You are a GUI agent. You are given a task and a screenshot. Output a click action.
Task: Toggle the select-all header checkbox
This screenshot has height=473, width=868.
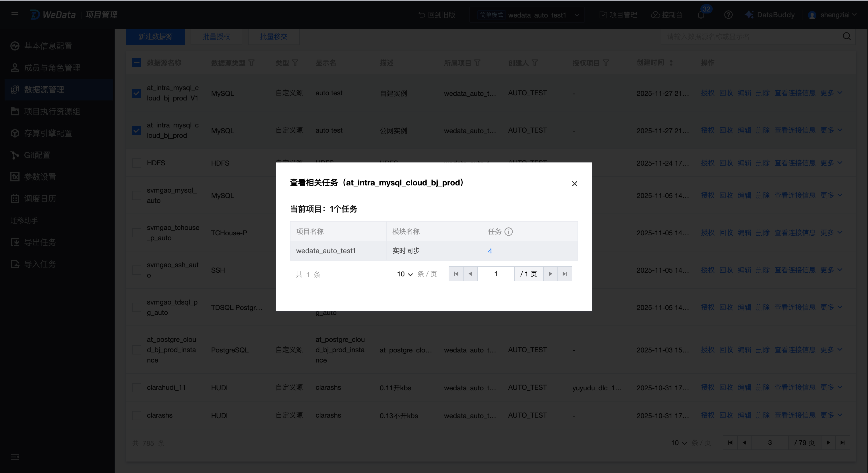pyautogui.click(x=136, y=63)
